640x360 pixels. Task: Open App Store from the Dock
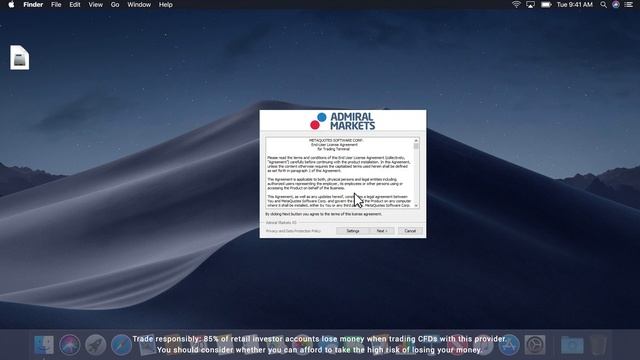509,345
